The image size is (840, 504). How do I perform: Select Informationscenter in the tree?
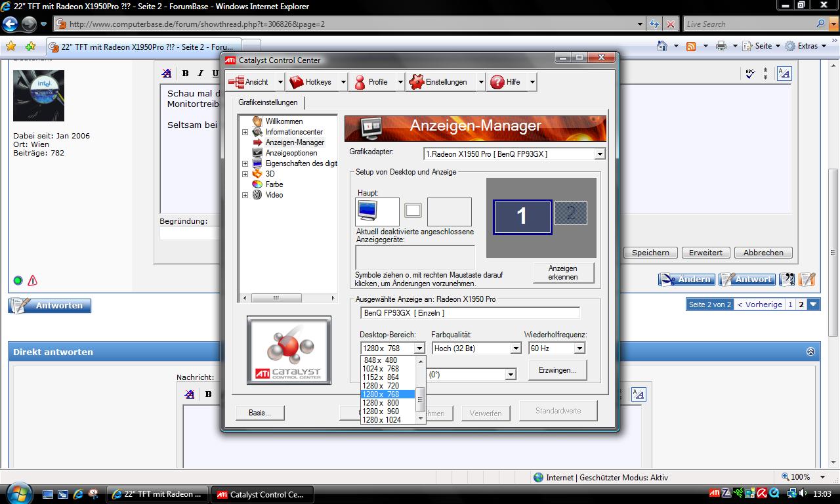click(x=294, y=132)
